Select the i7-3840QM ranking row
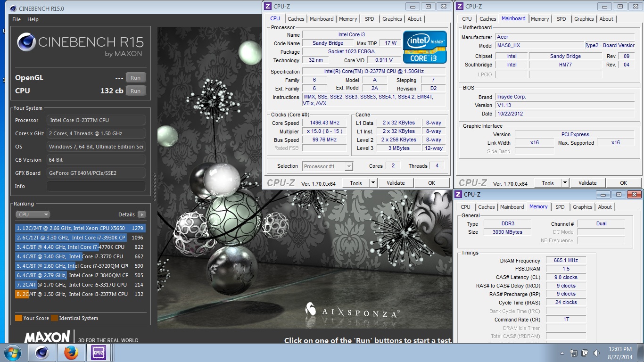 [80, 275]
